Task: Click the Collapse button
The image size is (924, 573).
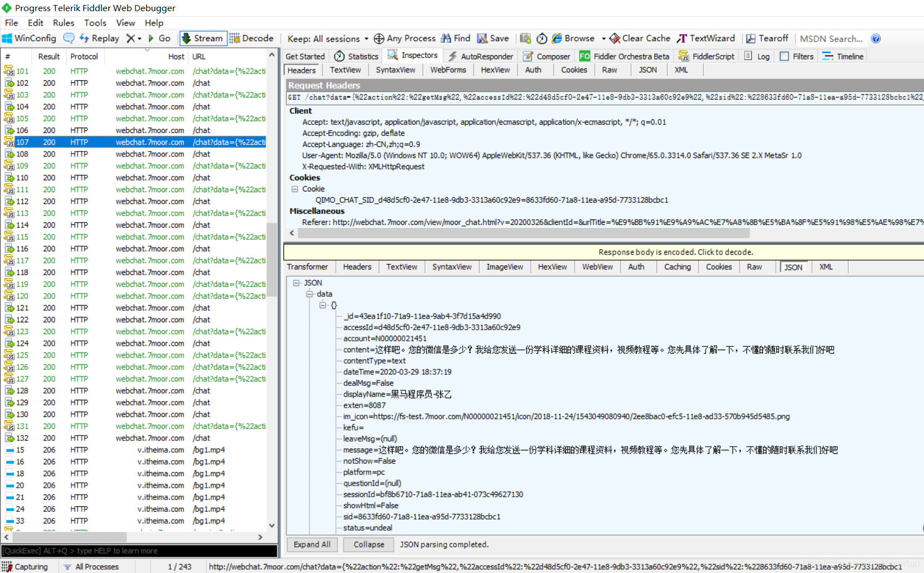Action: [x=369, y=545]
